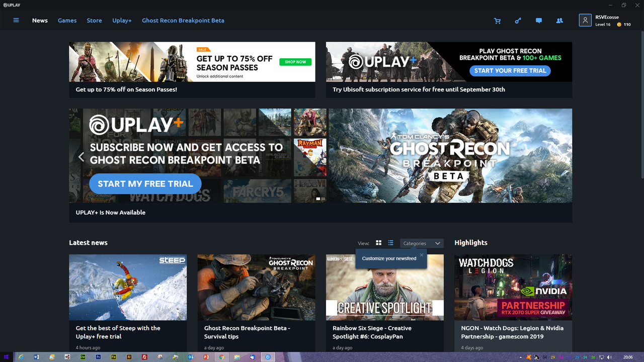This screenshot has height=362, width=644.
Task: Click the activate key icon
Action: pos(518,21)
